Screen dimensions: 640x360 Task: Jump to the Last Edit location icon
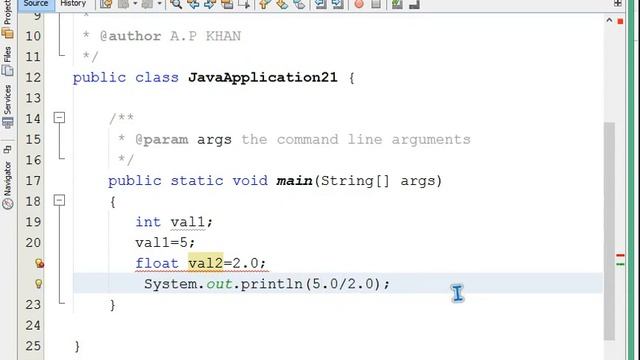(106, 4)
